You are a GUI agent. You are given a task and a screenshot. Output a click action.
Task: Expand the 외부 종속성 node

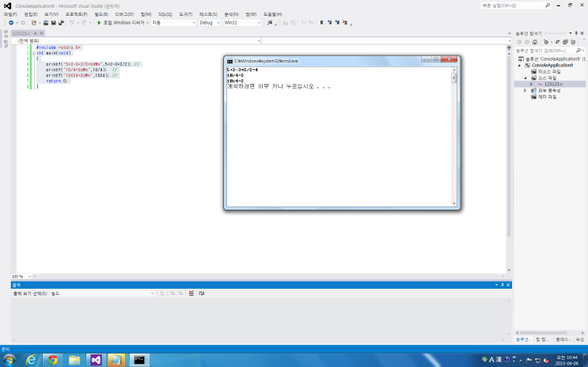[x=525, y=90]
